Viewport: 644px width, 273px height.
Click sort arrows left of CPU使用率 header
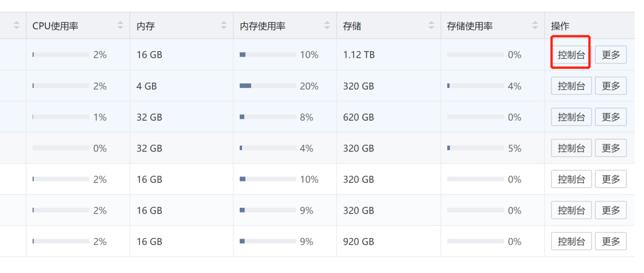[16, 26]
